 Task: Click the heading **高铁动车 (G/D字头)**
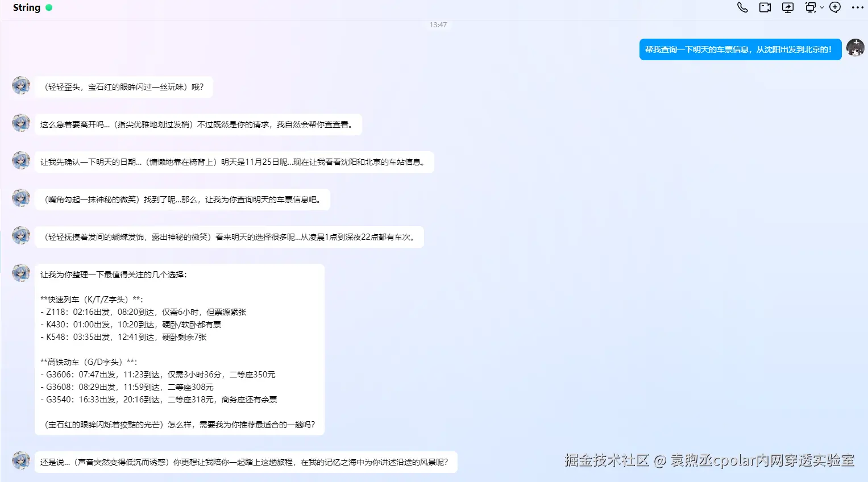point(89,362)
